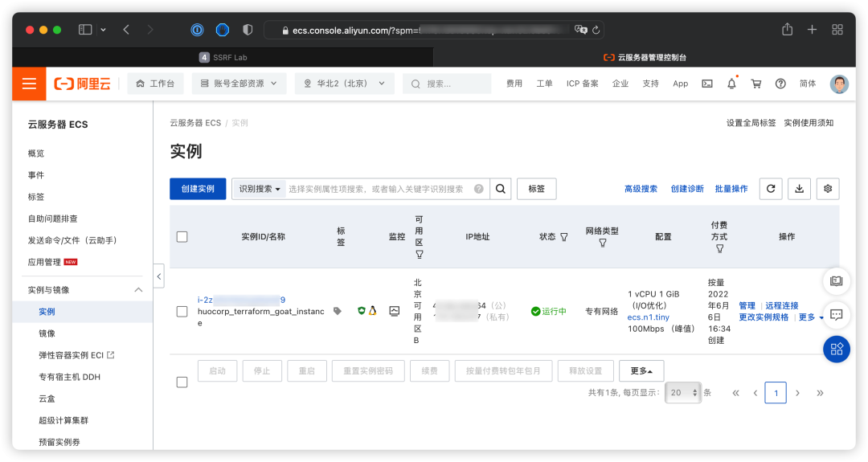Open the 识别搜索 search type dropdown
The image size is (868, 462).
(x=259, y=189)
